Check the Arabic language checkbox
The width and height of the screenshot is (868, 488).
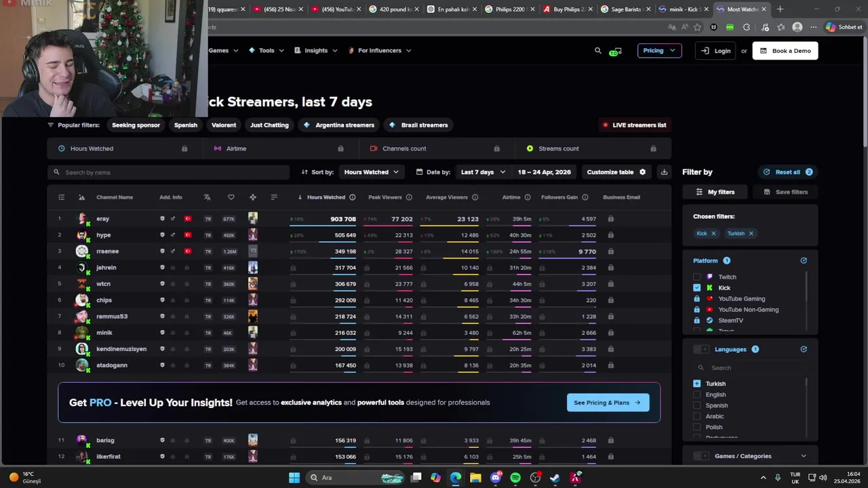coord(697,416)
